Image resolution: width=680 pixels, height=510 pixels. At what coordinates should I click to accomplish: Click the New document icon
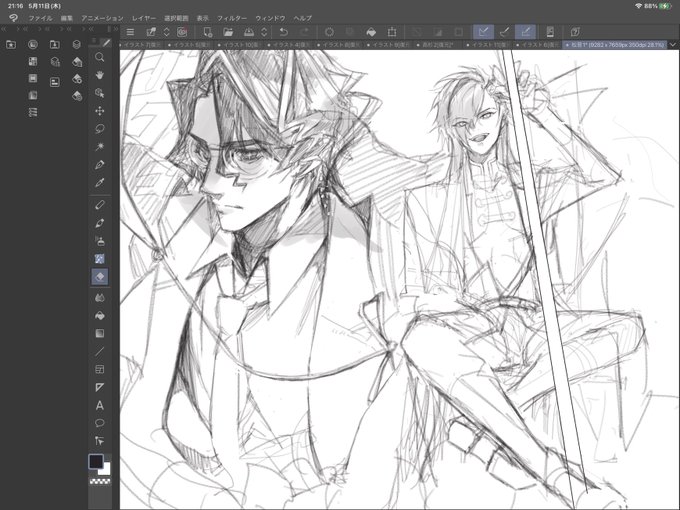click(208, 32)
